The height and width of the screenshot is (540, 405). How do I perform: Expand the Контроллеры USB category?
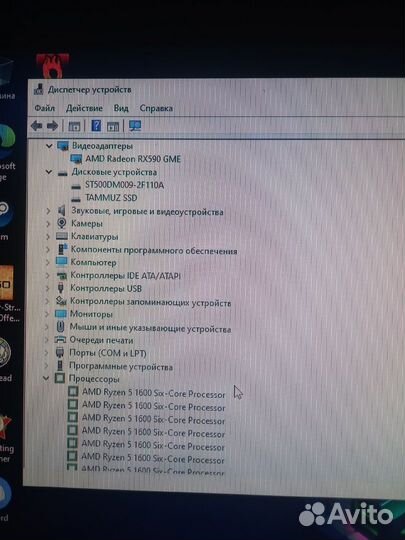point(48,289)
